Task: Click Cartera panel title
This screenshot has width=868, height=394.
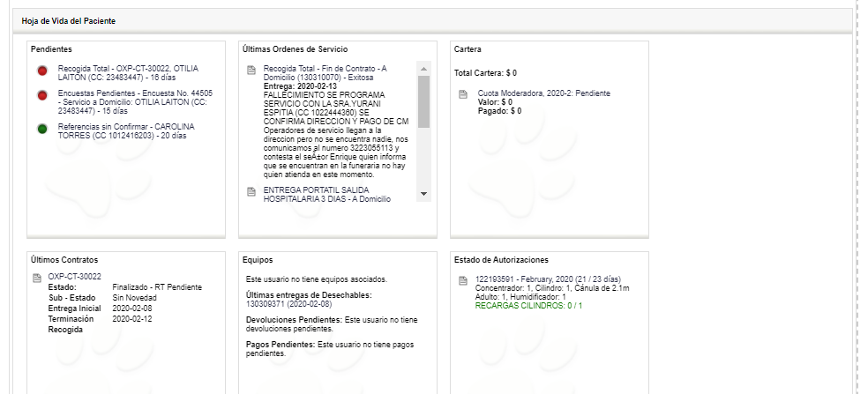Action: click(468, 49)
